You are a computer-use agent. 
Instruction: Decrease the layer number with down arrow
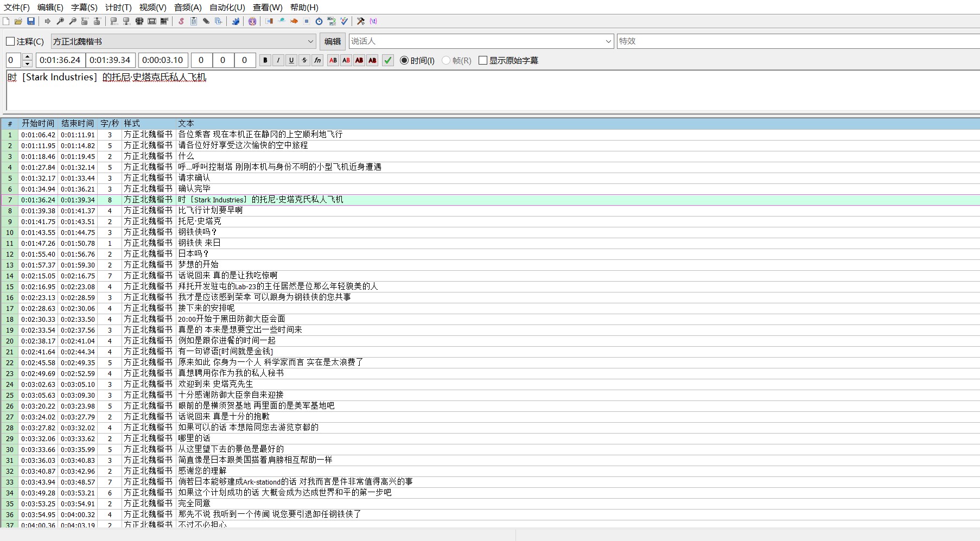click(x=28, y=64)
